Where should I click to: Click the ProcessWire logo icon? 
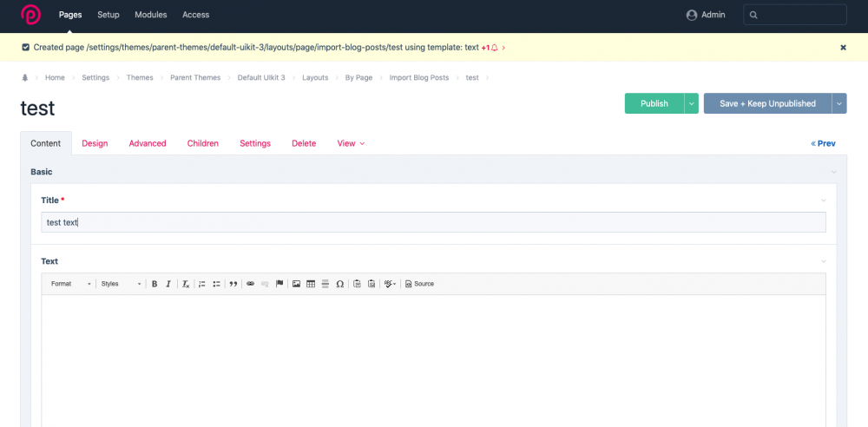point(30,15)
